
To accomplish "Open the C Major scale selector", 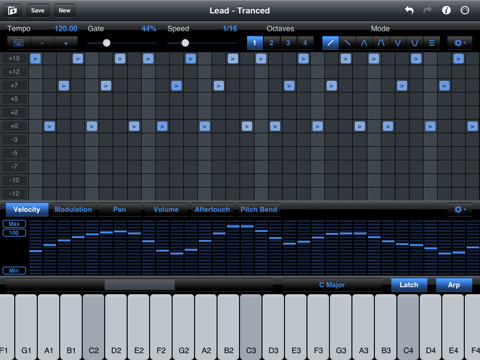I will pyautogui.click(x=332, y=285).
